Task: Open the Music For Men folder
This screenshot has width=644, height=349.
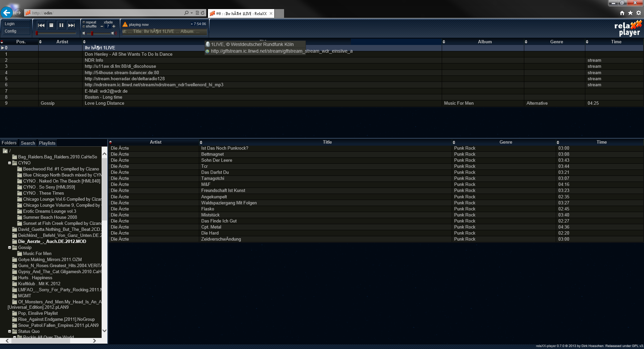Action: 37,253
